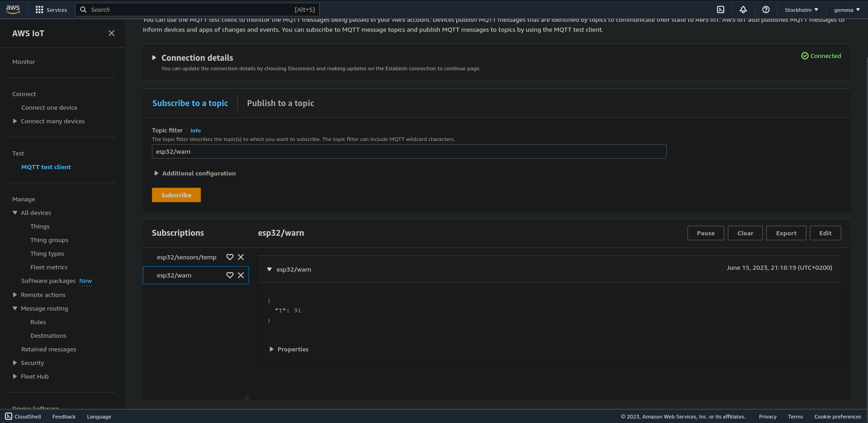Screen dimensions: 868x423
Task: Expand message Properties
Action: 272,349
